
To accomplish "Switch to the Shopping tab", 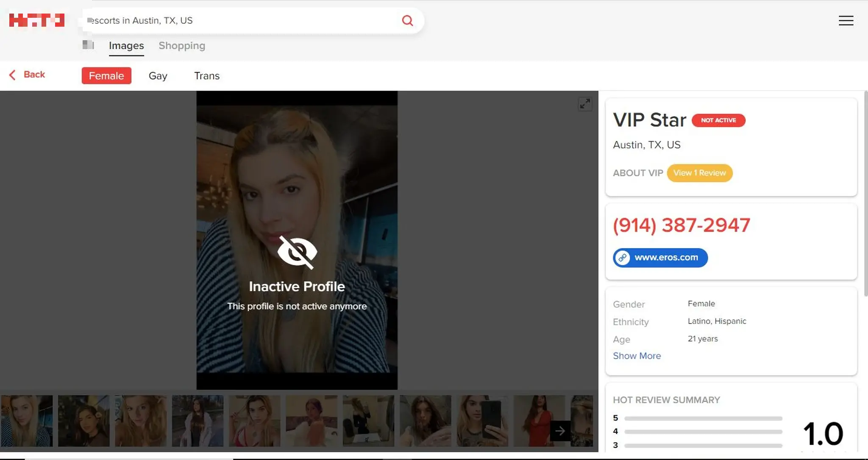I will pos(182,46).
